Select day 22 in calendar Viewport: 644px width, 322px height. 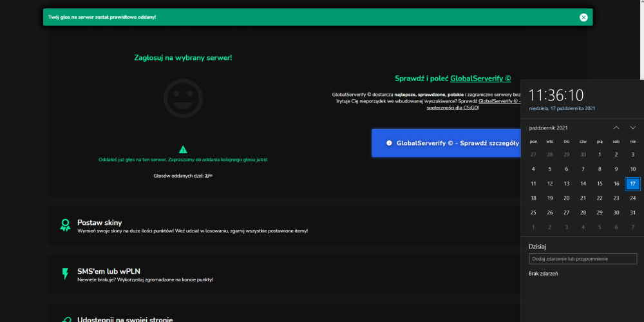(600, 198)
